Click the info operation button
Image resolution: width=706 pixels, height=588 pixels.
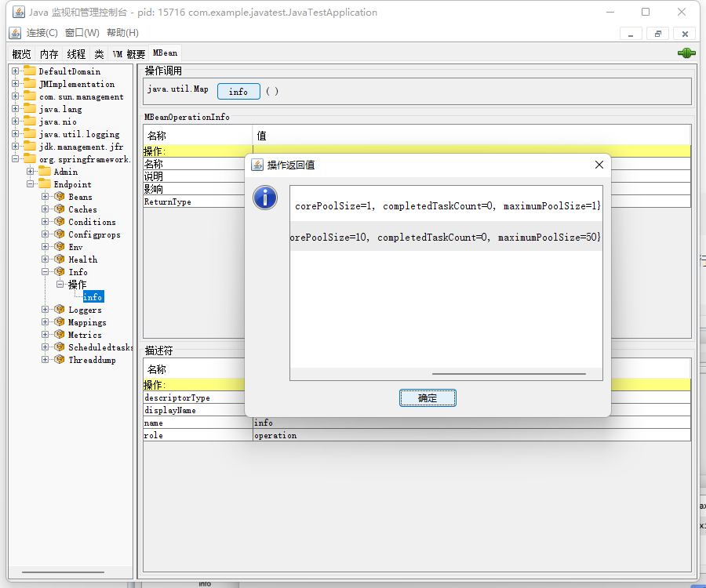[x=238, y=92]
